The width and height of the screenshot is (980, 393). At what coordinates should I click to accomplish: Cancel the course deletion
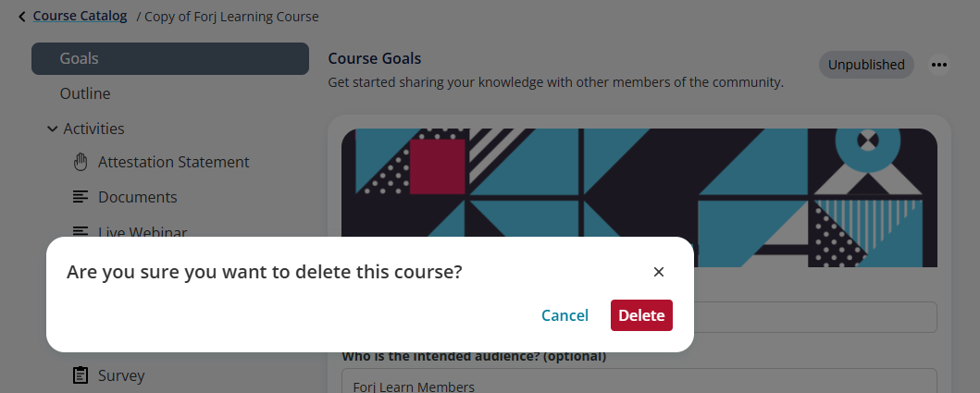coord(565,315)
